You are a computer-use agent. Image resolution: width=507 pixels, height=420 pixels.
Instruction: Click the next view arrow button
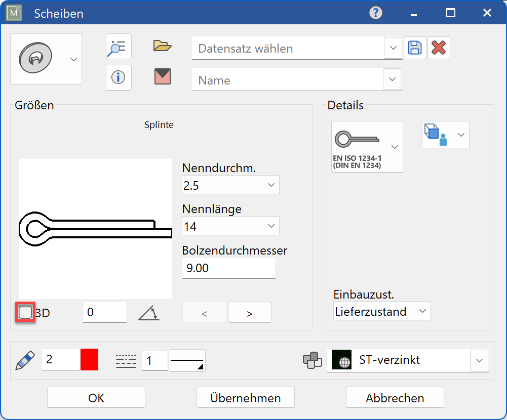coord(250,313)
